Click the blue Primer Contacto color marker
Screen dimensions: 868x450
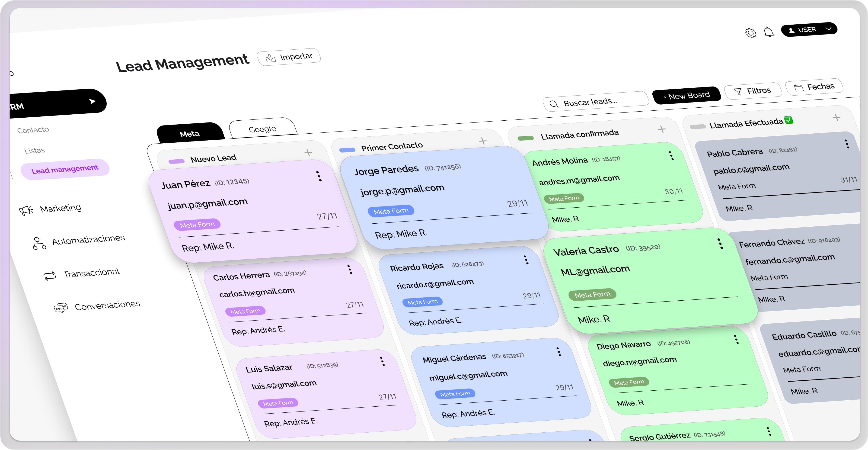click(x=347, y=150)
